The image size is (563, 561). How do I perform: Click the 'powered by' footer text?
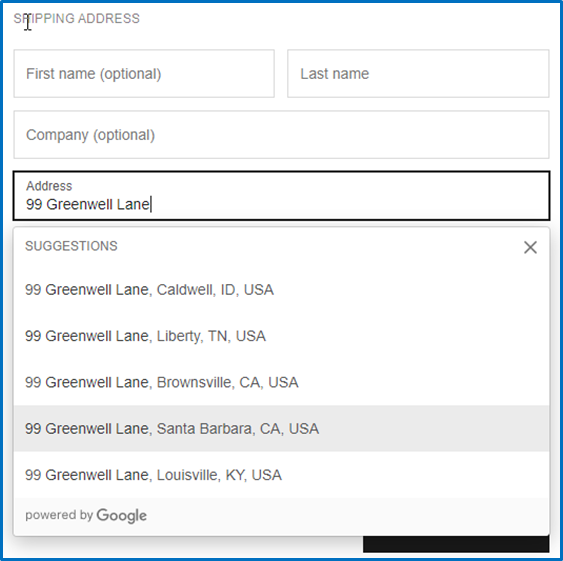[59, 515]
